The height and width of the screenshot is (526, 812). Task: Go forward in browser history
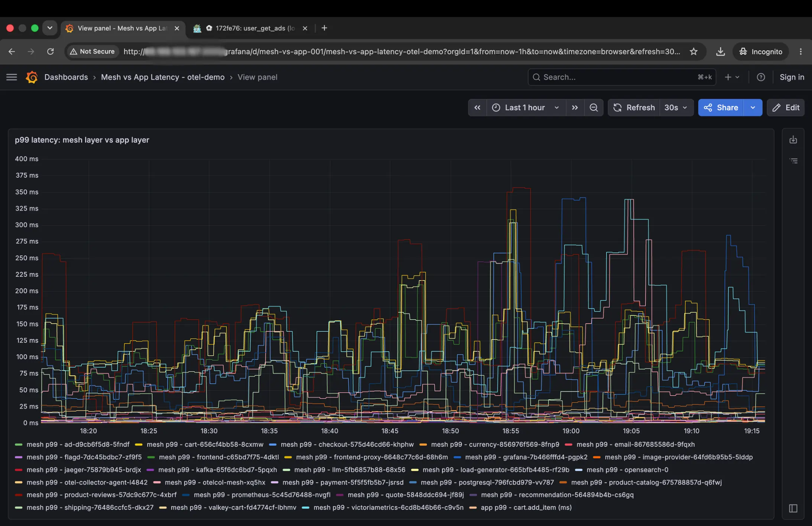[31, 52]
